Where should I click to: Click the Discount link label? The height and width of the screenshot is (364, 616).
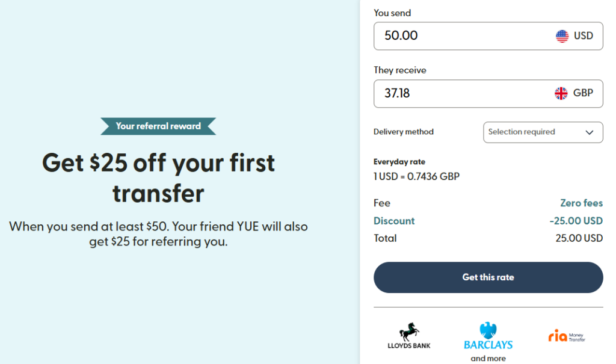(394, 221)
